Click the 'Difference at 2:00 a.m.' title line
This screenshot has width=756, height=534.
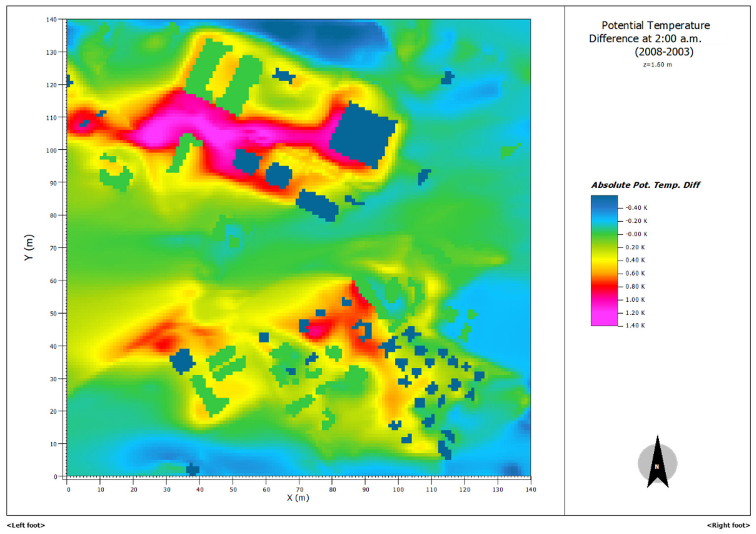click(645, 39)
